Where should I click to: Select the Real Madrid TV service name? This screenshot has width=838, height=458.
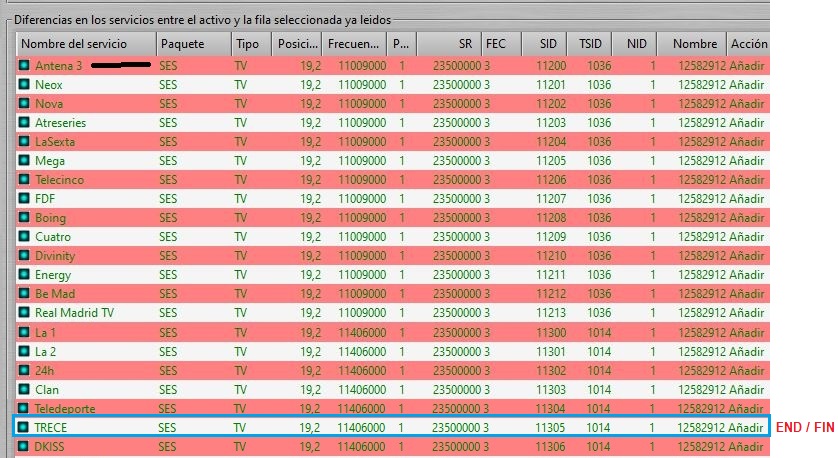point(74,313)
